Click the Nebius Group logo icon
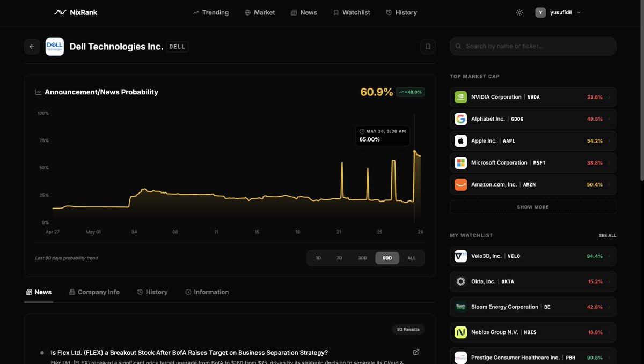 [x=460, y=332]
